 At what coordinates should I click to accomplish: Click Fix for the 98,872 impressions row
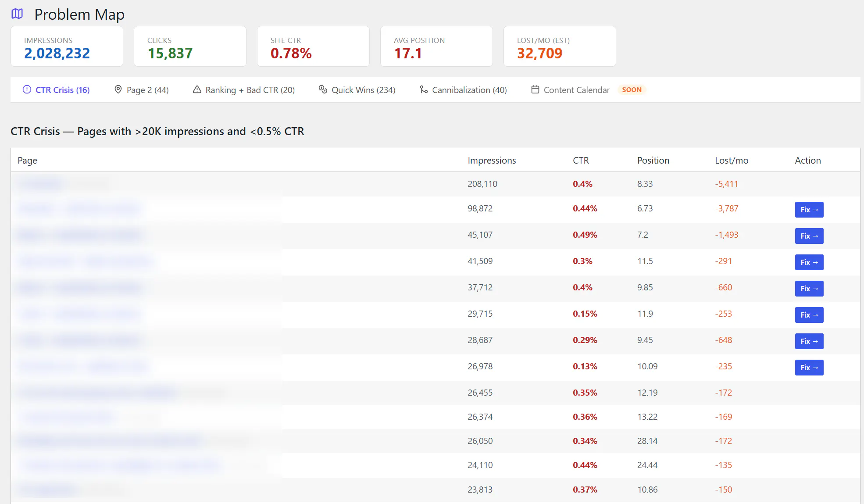click(x=809, y=210)
